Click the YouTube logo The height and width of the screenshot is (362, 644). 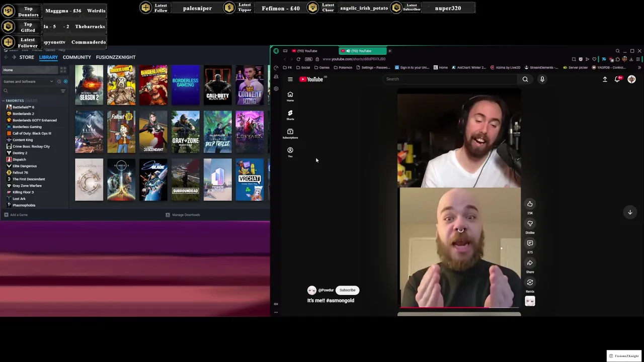pos(311,79)
